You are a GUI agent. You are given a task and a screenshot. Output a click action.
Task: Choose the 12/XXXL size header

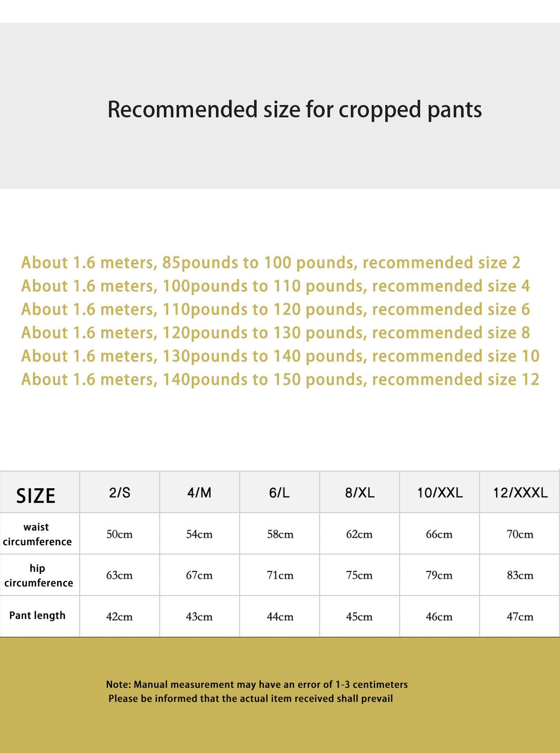pyautogui.click(x=520, y=493)
